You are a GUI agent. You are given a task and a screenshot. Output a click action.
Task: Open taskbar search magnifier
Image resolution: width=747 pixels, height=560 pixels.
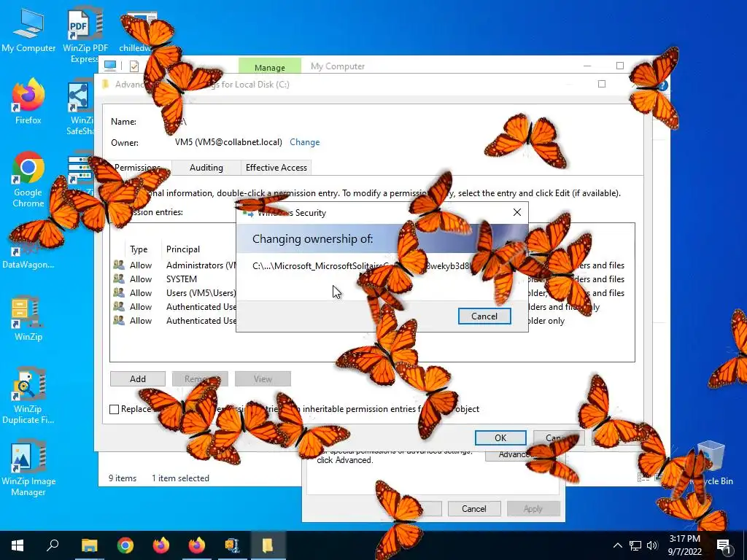click(x=53, y=545)
